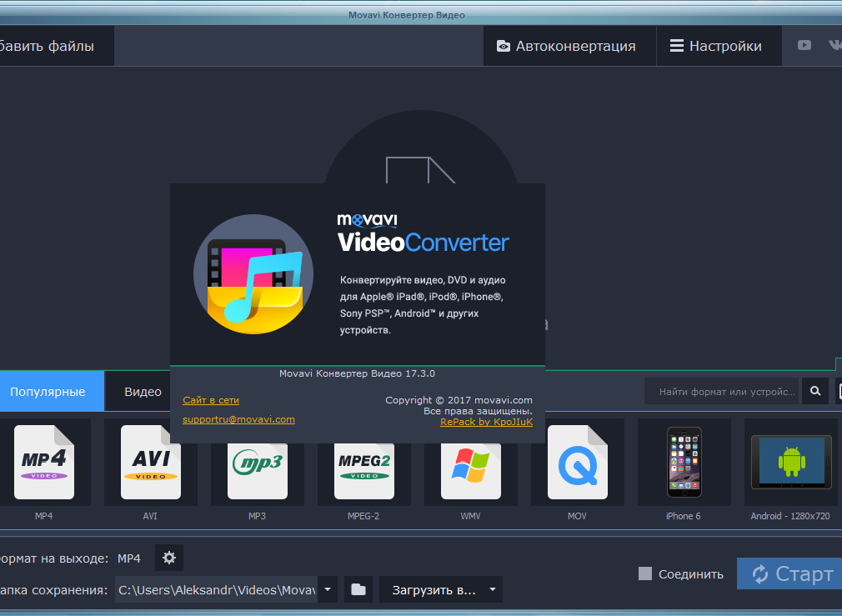Open the VK social icon in the top bar

[835, 45]
